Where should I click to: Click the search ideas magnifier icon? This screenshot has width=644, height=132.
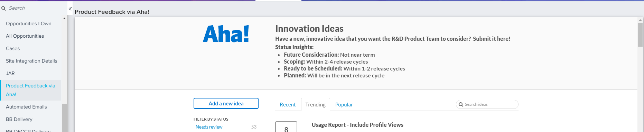pyautogui.click(x=461, y=104)
